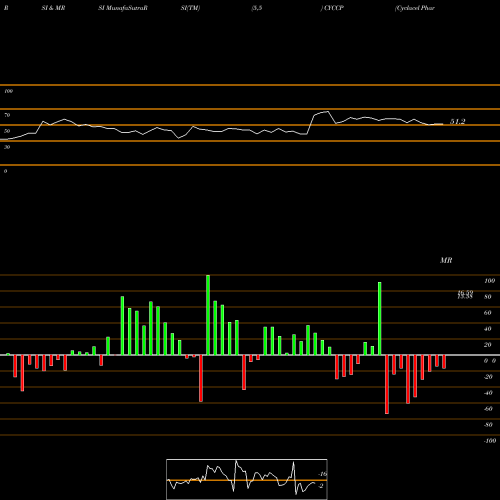Image resolution: width=500 pixels, height=500 pixels.
Task: Click the tallest green bar in MR histogram
Action: coord(208,315)
